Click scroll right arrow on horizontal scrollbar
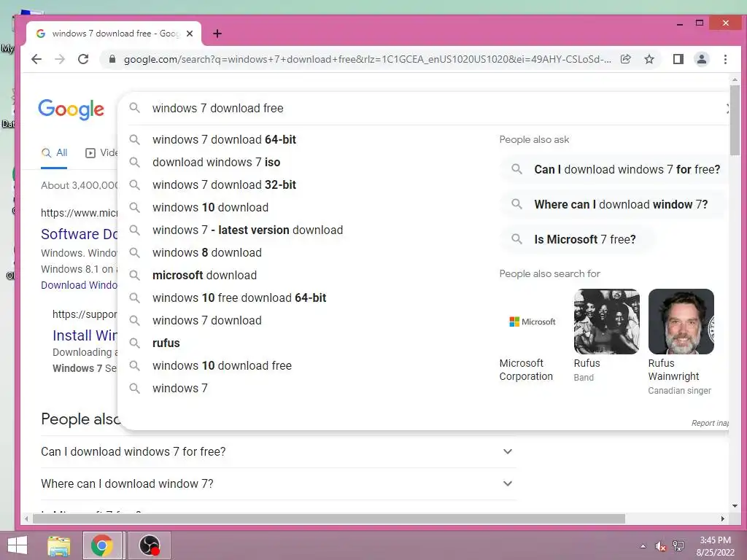 coord(723,518)
